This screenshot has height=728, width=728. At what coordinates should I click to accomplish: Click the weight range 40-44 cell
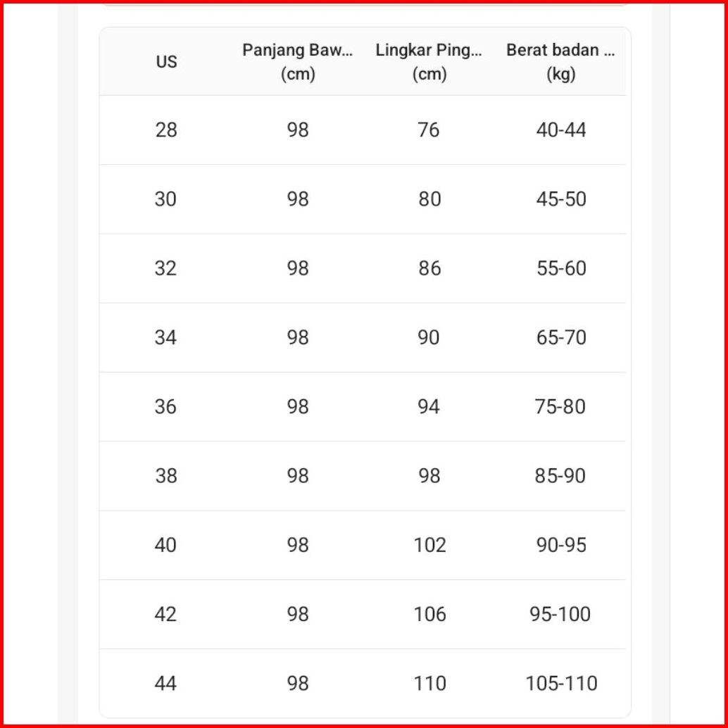tap(561, 130)
